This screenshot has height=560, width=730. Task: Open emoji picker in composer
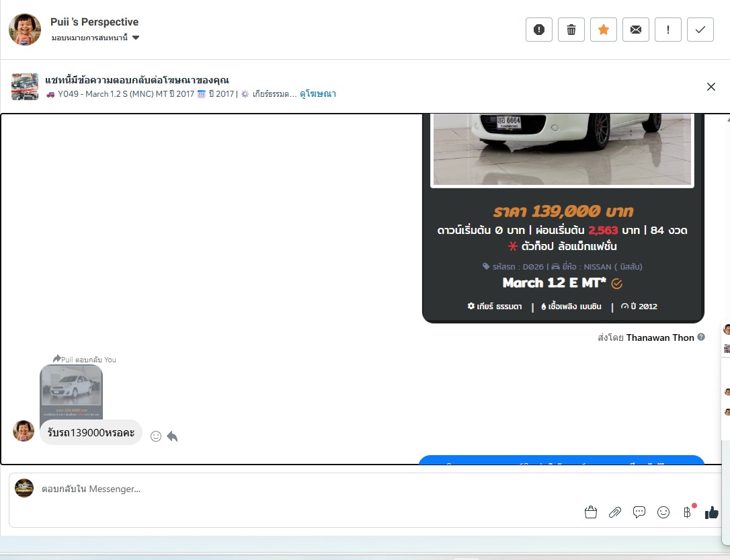pyautogui.click(x=663, y=512)
